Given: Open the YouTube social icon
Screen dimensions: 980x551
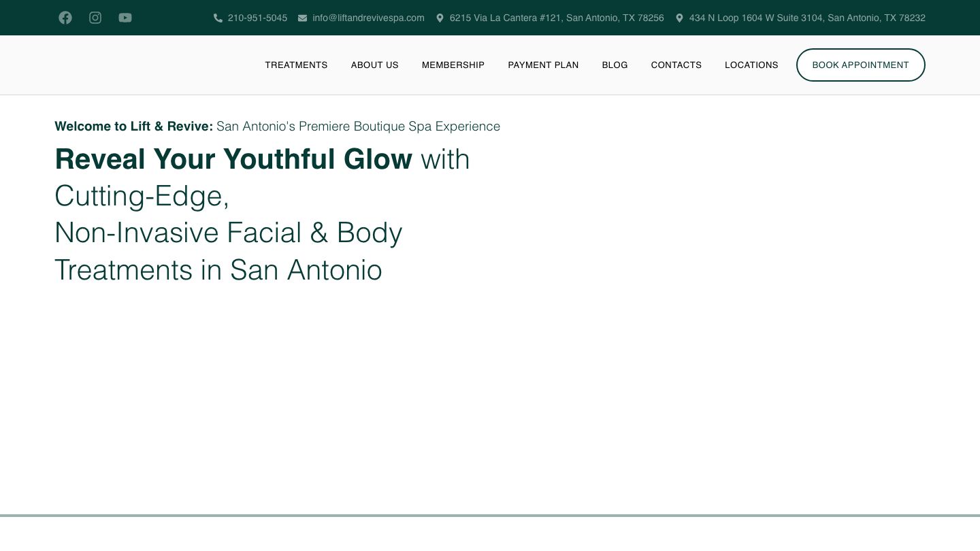Looking at the screenshot, I should coord(125,18).
